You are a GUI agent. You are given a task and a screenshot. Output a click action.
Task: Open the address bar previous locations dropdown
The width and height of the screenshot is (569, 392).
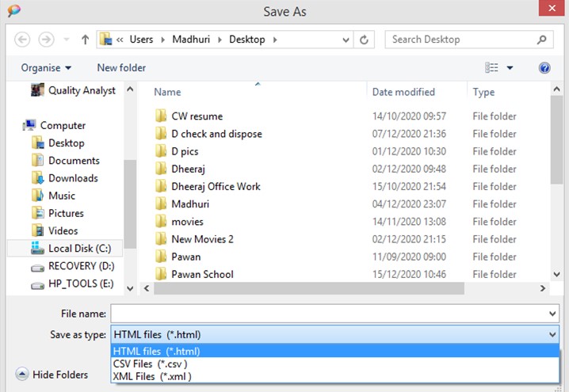[x=346, y=40]
